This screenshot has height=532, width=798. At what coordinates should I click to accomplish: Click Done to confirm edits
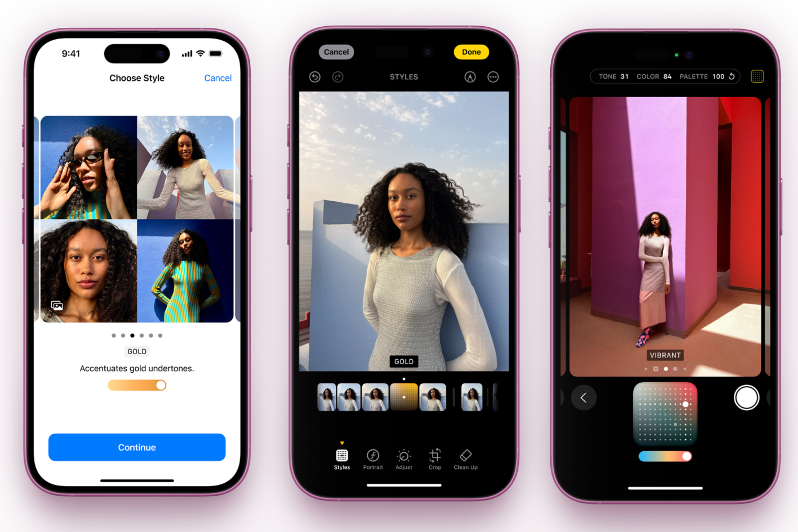tap(471, 52)
